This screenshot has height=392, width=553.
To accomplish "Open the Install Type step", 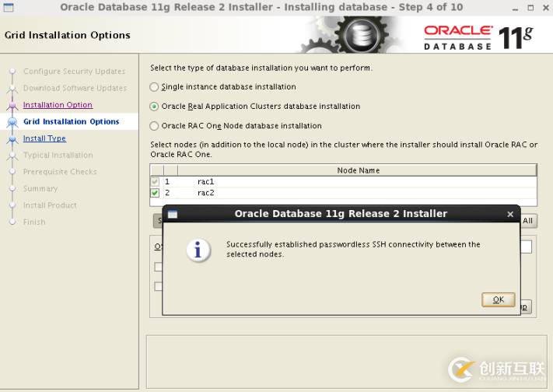I will tap(44, 138).
